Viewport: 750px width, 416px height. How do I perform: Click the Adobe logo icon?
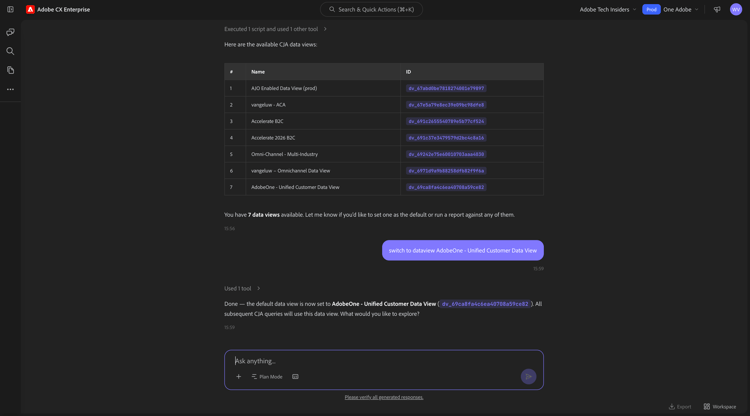pos(30,9)
